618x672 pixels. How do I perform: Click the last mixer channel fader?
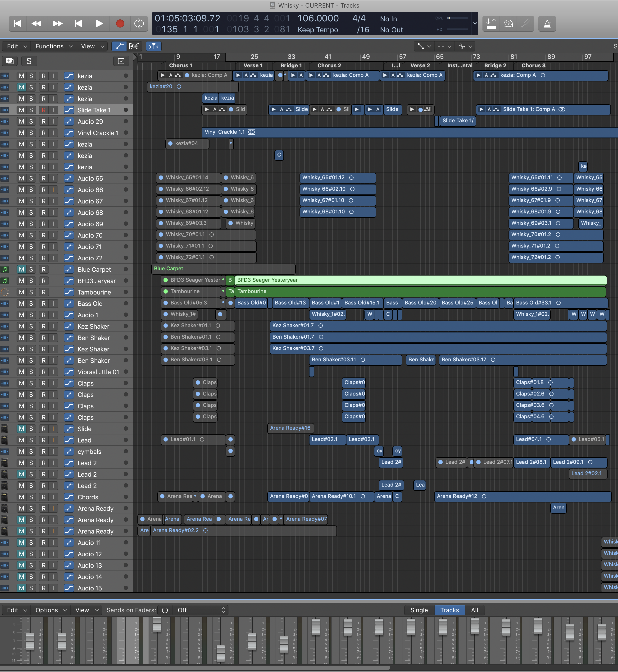pyautogui.click(x=601, y=632)
